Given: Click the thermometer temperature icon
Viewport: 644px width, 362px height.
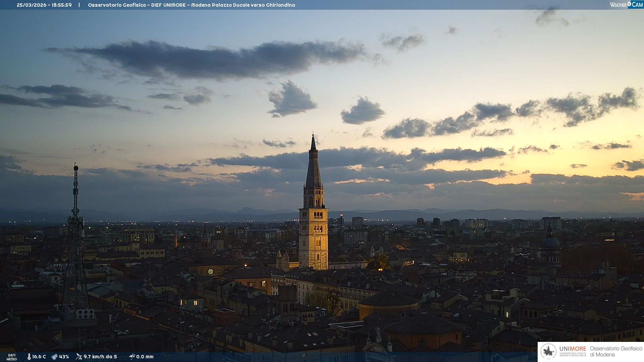Looking at the screenshot, I should (29, 357).
